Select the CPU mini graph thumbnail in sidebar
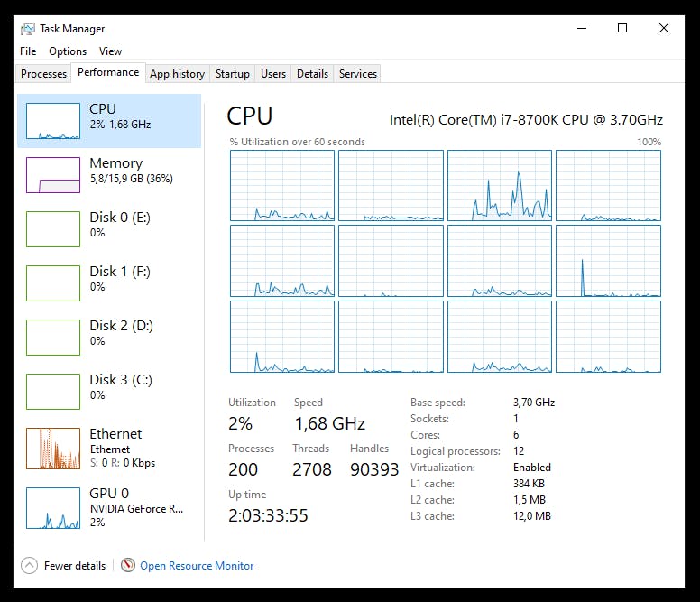700x602 pixels. pyautogui.click(x=53, y=121)
